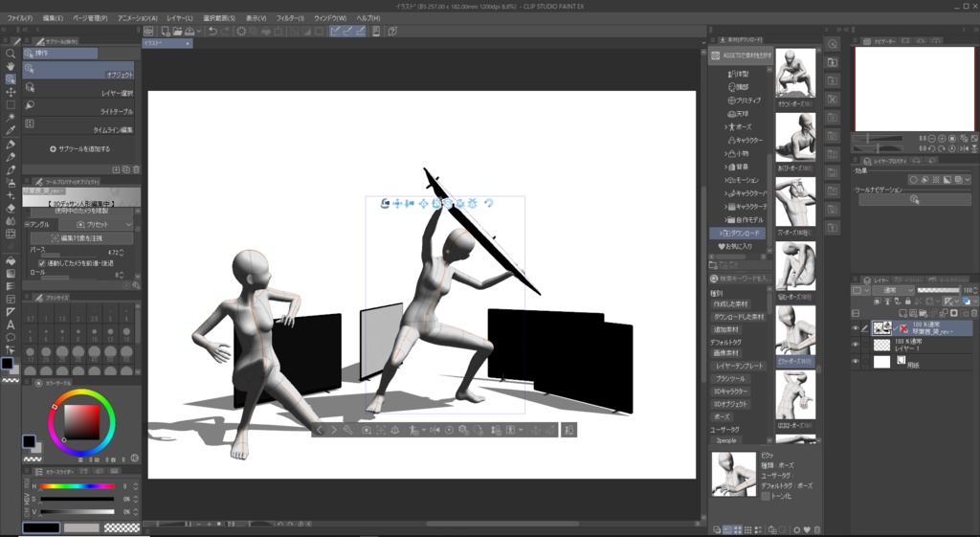
Task: Click Zoom in plus icon in Navigator
Action: [x=942, y=138]
